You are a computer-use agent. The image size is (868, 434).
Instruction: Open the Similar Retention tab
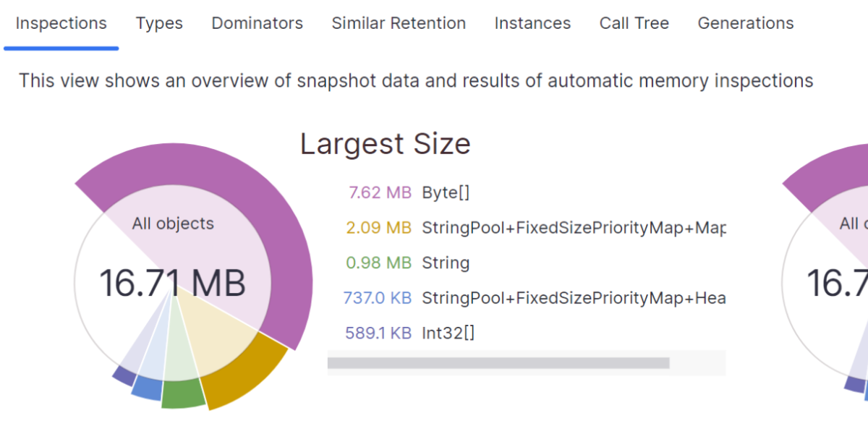(x=399, y=23)
